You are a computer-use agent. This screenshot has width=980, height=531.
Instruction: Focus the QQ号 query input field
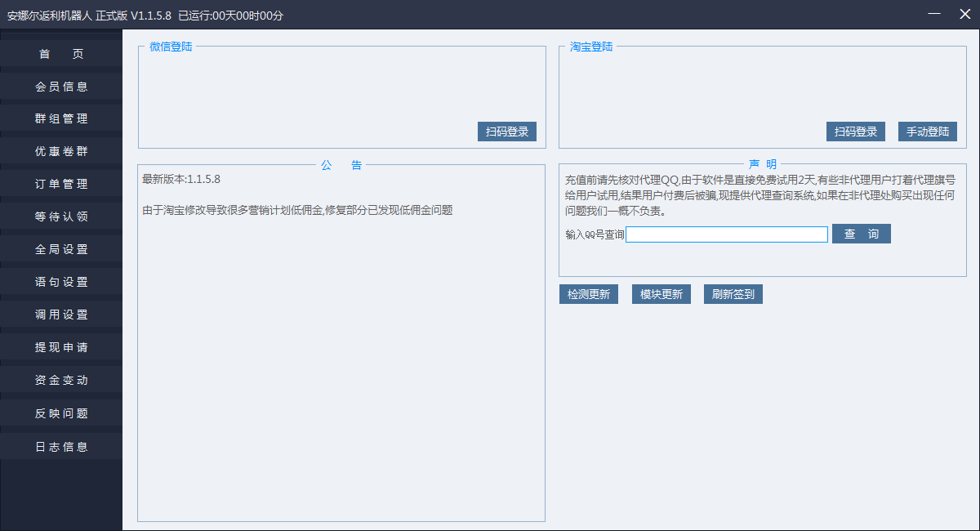[x=726, y=234]
